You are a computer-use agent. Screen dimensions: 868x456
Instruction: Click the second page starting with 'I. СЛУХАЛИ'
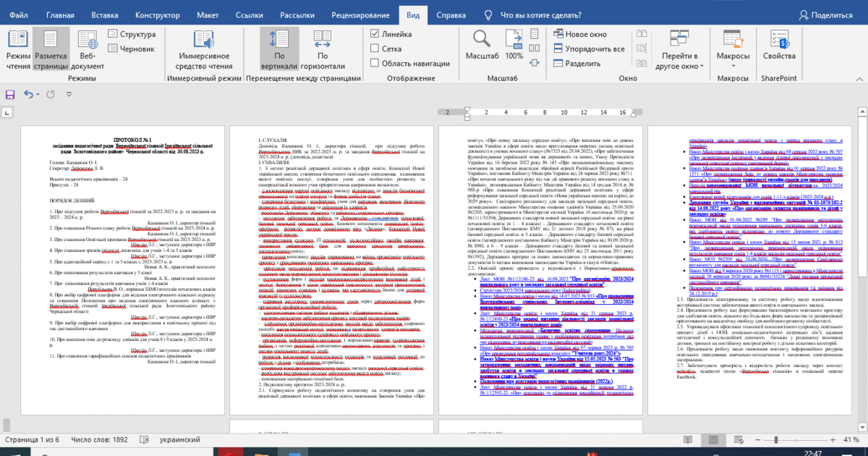(330, 270)
